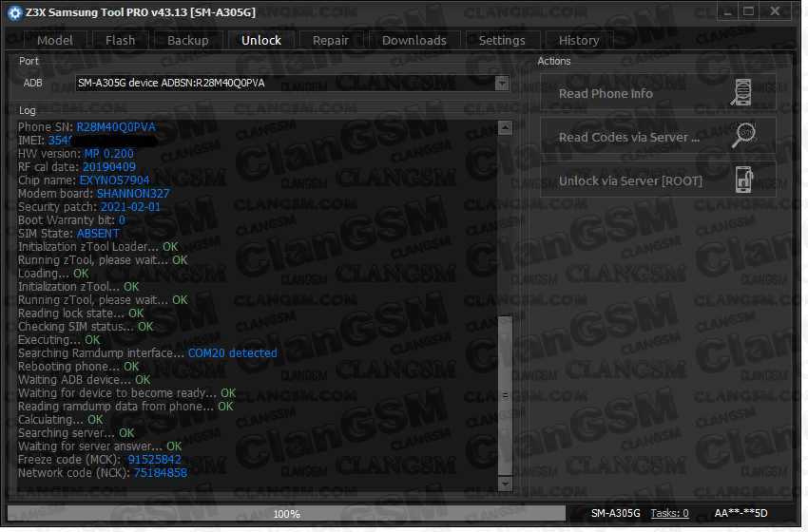This screenshot has height=532, width=808.
Task: Maximize the Z3X Samsung Tool window
Action: coord(748,11)
